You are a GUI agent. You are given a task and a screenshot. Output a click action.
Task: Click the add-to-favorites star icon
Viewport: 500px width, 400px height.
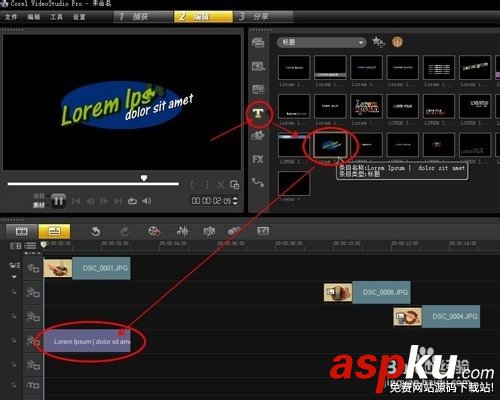pyautogui.click(x=378, y=42)
